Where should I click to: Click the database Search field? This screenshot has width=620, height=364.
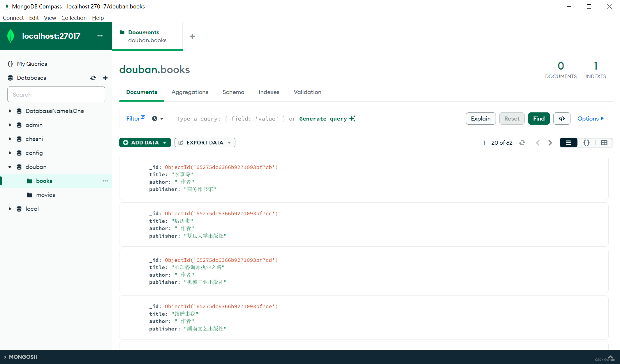(56, 95)
